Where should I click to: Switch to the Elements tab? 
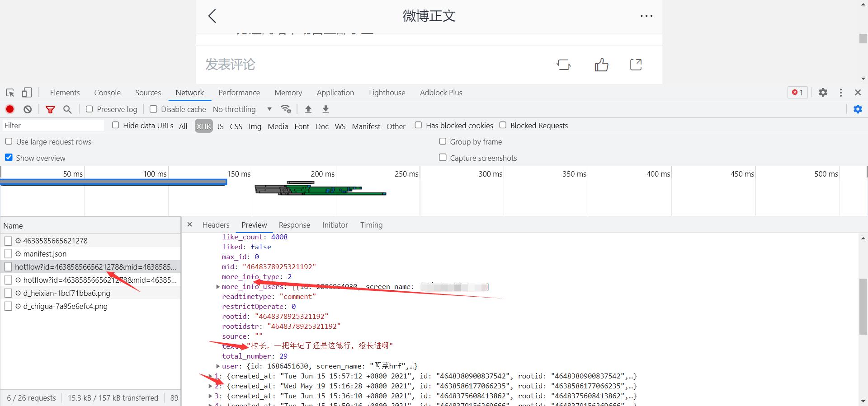65,93
